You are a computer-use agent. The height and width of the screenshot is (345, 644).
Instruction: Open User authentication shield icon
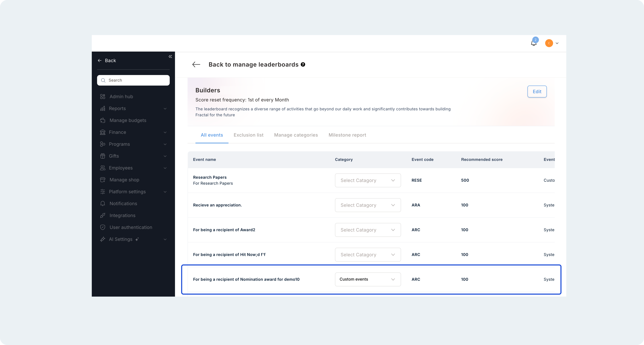pyautogui.click(x=103, y=227)
